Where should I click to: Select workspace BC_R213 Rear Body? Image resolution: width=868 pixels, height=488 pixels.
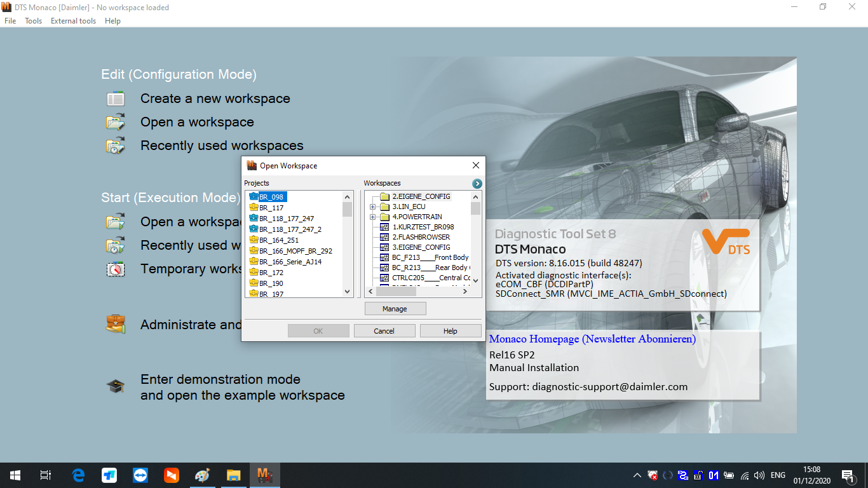click(431, 268)
